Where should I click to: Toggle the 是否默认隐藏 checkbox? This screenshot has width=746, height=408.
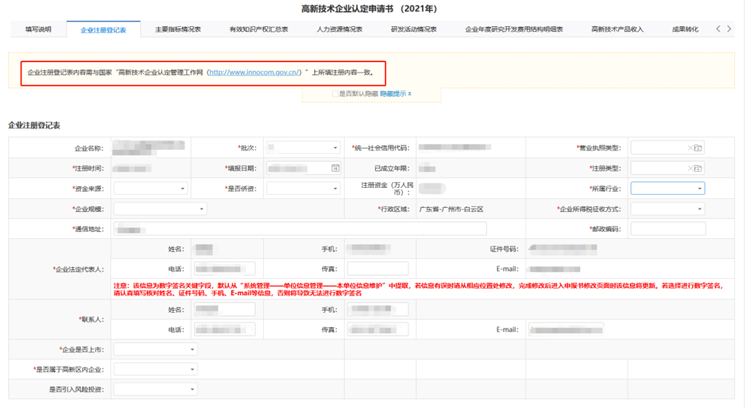[336, 93]
